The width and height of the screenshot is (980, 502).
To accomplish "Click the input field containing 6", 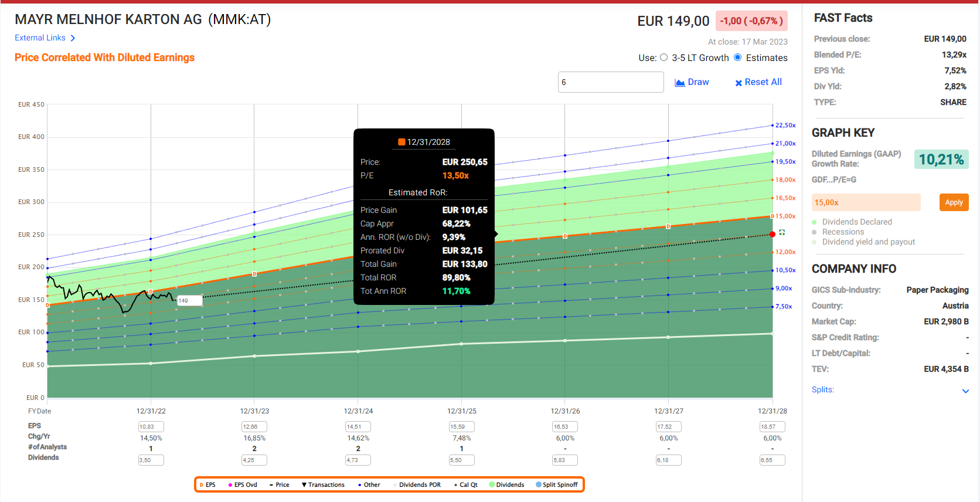I will [x=610, y=82].
